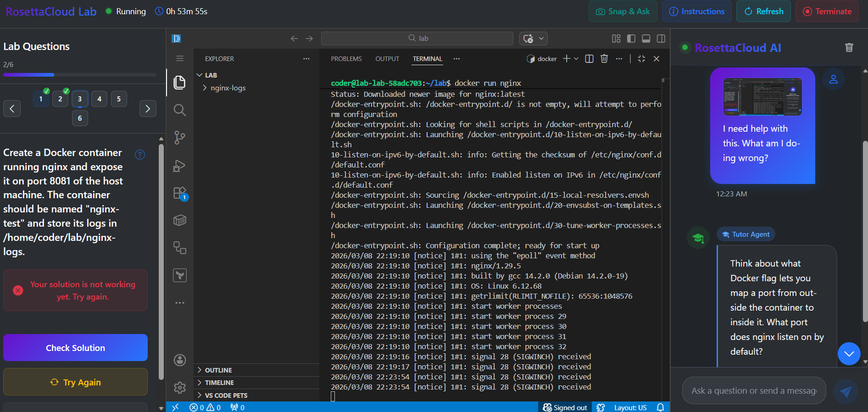
Task: Open additional panel views ellipsis
Action: (x=456, y=59)
